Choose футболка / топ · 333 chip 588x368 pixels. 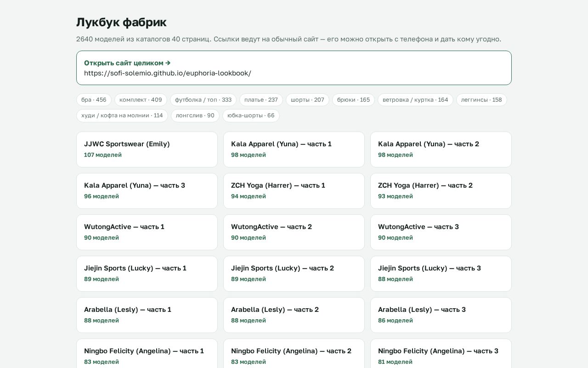coord(203,100)
